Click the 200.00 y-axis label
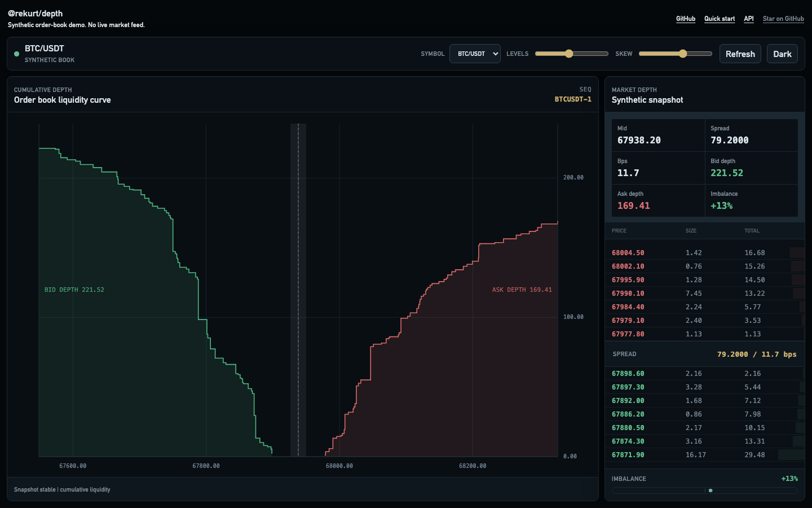Screen dimensions: 812x508 coord(573,177)
